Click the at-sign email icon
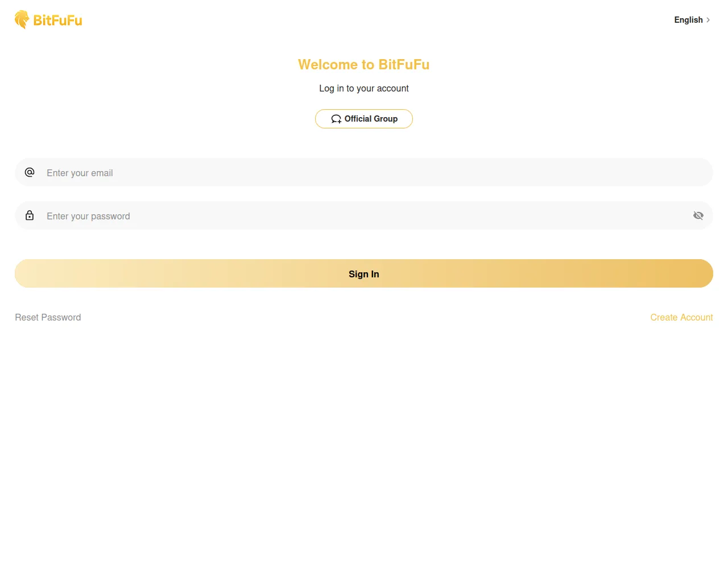This screenshot has width=728, height=582. click(x=30, y=172)
